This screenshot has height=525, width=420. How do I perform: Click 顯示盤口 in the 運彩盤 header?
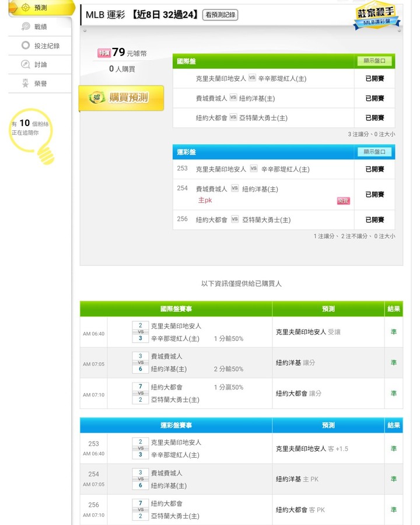[374, 152]
